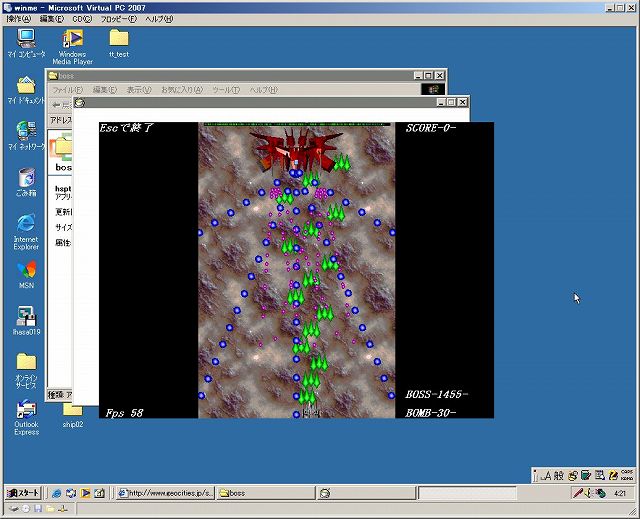This screenshot has width=640, height=519.
Task: Click the quick launch icon right of Internet Explorer
Action: click(71, 493)
